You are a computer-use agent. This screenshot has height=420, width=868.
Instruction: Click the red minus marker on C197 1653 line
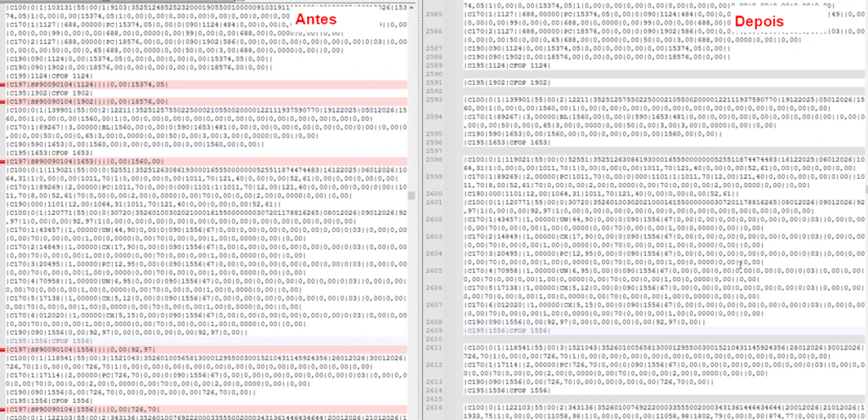coord(3,160)
